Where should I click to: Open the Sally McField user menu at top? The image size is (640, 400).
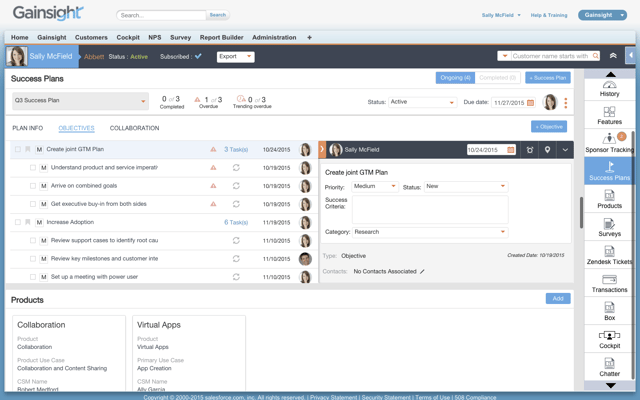(501, 15)
